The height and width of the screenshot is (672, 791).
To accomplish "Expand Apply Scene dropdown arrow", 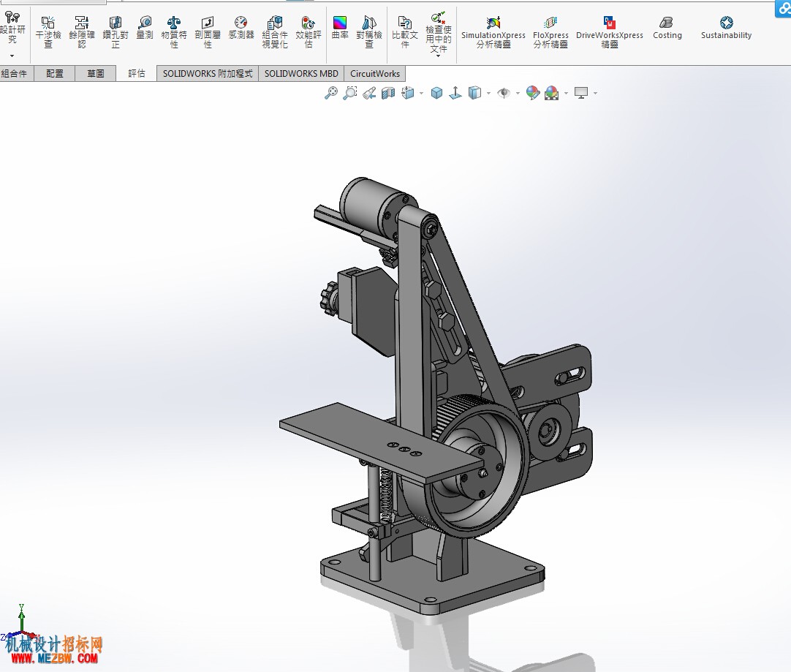I will [566, 94].
